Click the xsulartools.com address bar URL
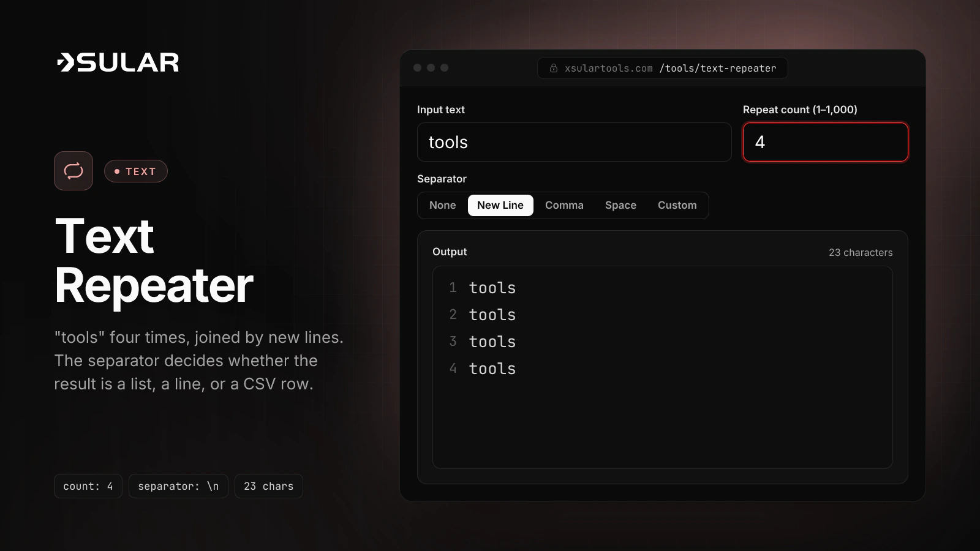Viewport: 980px width, 551px height. coord(662,68)
